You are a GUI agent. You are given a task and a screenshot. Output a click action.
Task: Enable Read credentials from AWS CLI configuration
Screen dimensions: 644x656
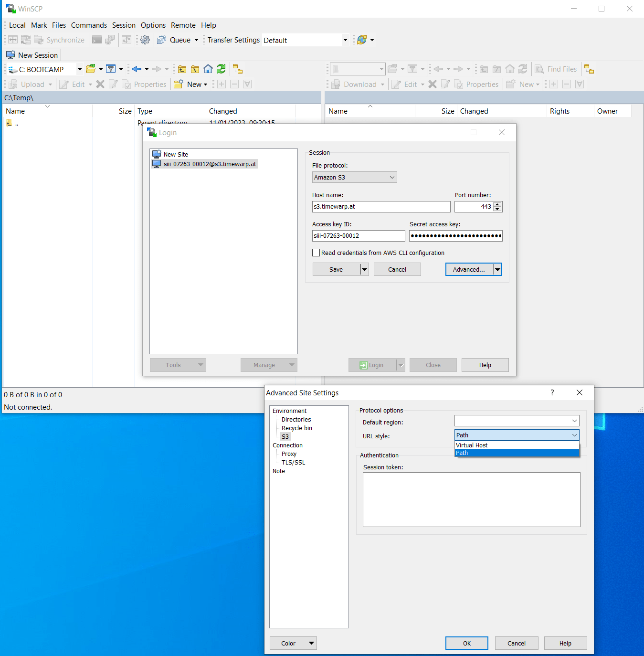pyautogui.click(x=316, y=253)
